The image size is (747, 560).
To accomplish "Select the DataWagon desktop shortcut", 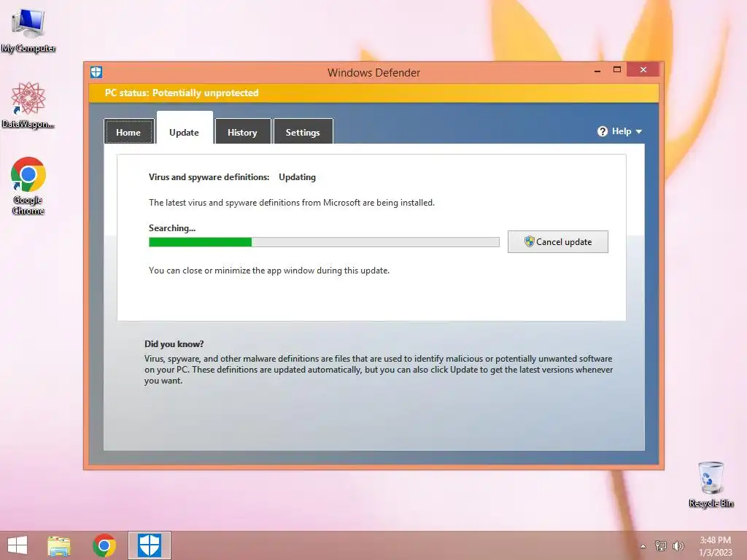I will pos(28,105).
